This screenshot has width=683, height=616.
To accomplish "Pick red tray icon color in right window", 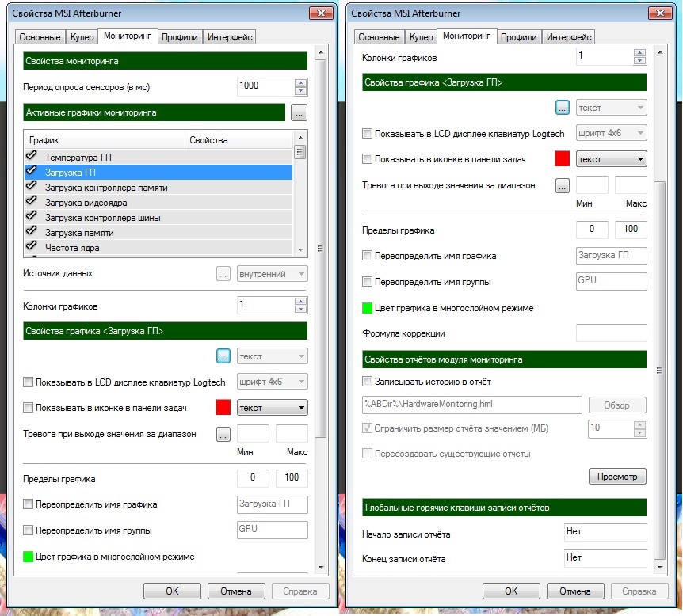I will (x=563, y=159).
